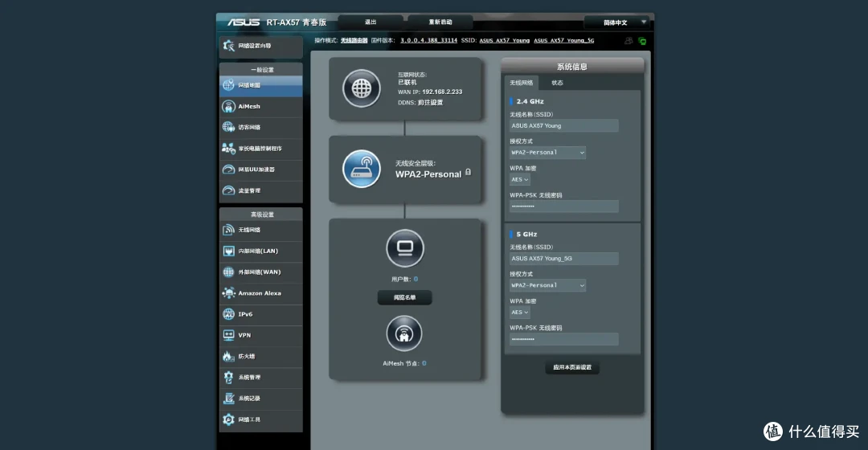This screenshot has height=450, width=868.
Task: Click the internet globe status icon
Action: 362,88
